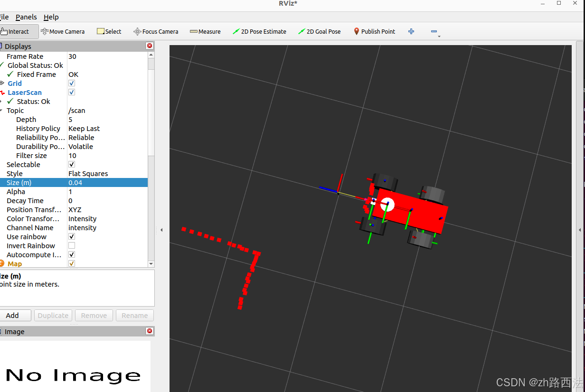Open the Style Flat Squares dropdown

click(107, 174)
